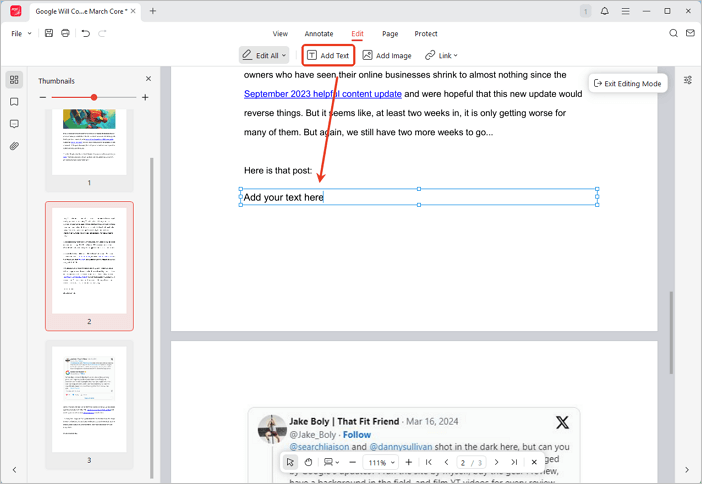Click the save icon in the toolbar

pyautogui.click(x=49, y=33)
